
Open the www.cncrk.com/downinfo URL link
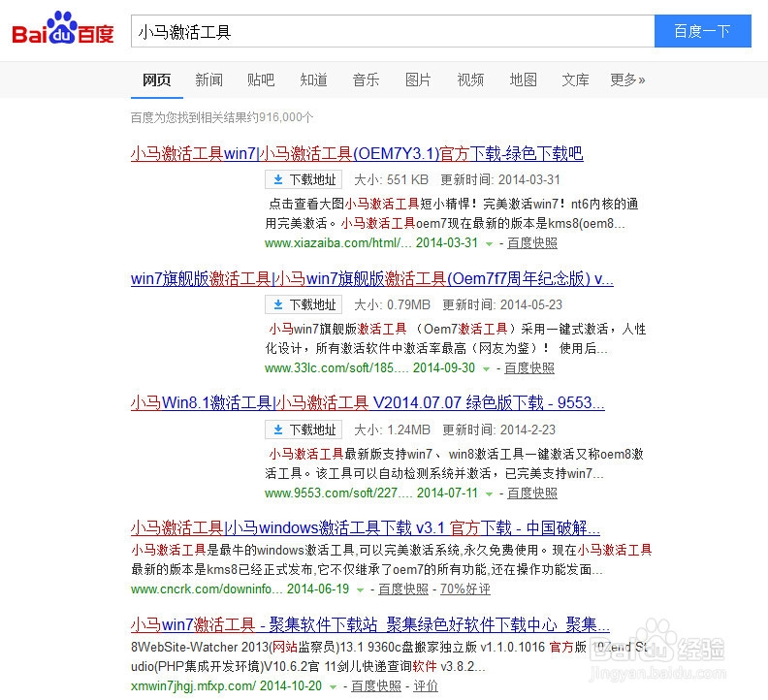[207, 589]
